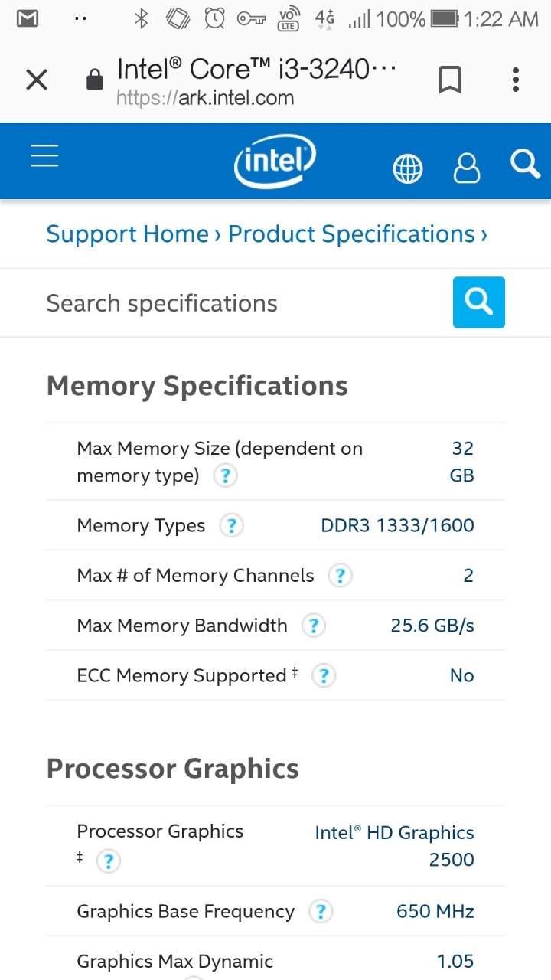Tap the Intel logo
The image size is (551, 980).
point(275,163)
